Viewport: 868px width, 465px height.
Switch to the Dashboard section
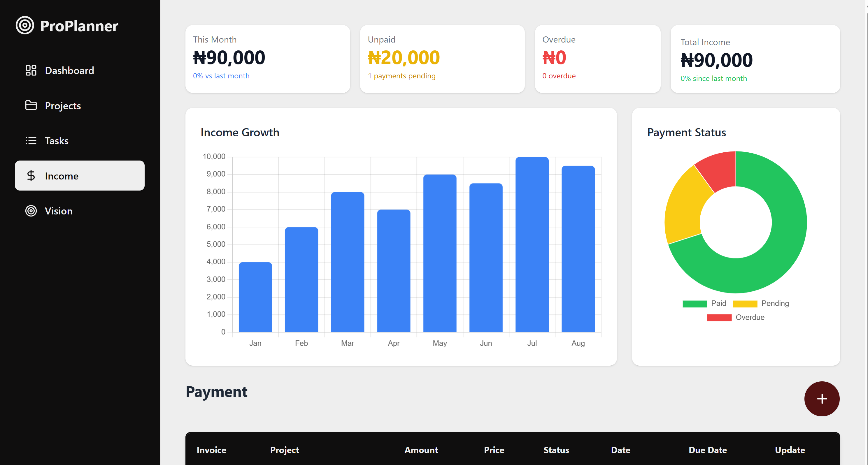69,71
